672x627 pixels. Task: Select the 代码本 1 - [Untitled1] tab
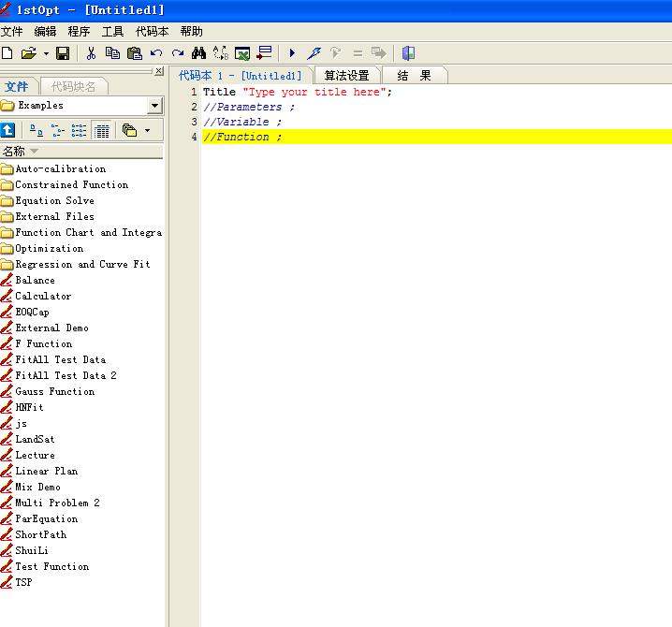[x=240, y=76]
